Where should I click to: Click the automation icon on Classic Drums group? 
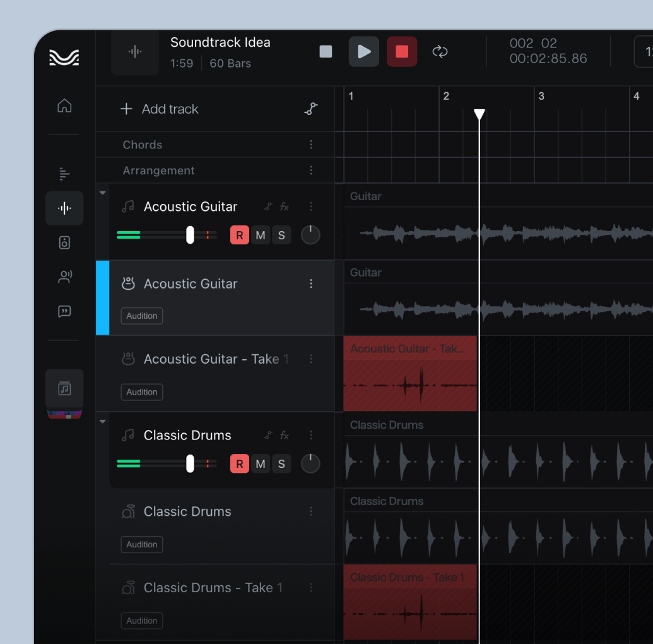(x=268, y=435)
